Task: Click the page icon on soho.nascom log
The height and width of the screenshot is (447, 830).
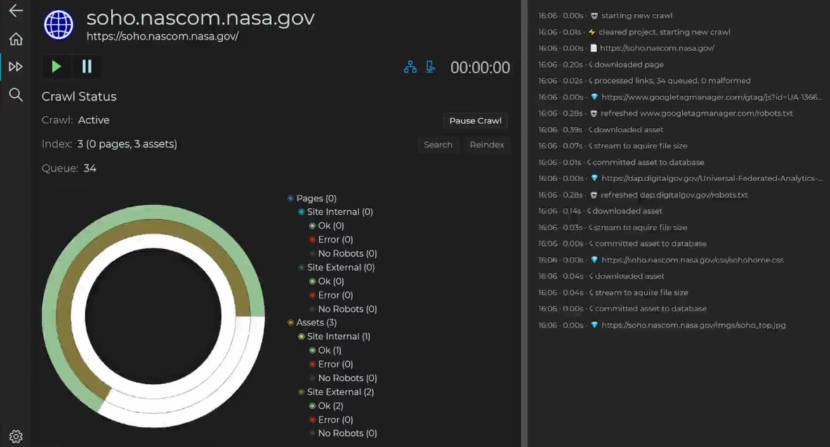Action: [x=593, y=48]
